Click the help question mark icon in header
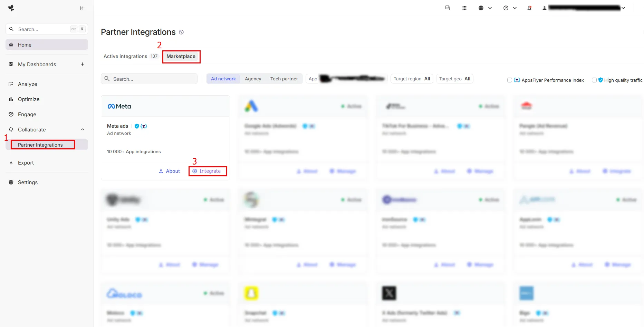Image resolution: width=644 pixels, height=327 pixels. click(506, 8)
